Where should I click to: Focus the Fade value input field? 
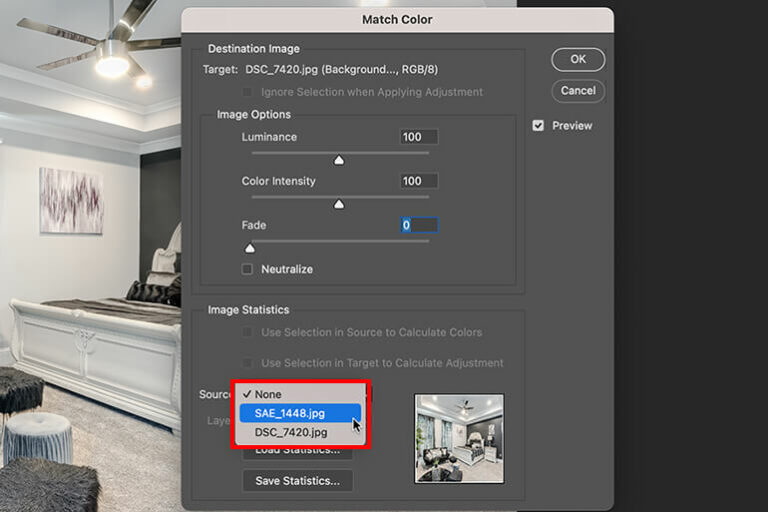[x=418, y=225]
